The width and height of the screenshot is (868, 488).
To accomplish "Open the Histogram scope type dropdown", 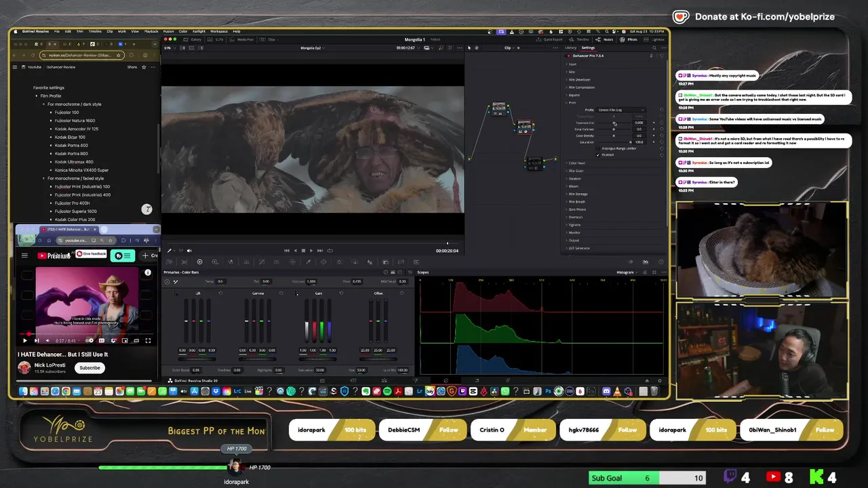I will pyautogui.click(x=627, y=272).
